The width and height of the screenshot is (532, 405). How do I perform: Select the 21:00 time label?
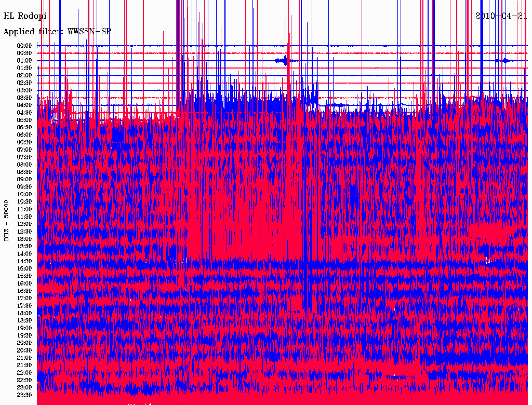(x=24, y=358)
